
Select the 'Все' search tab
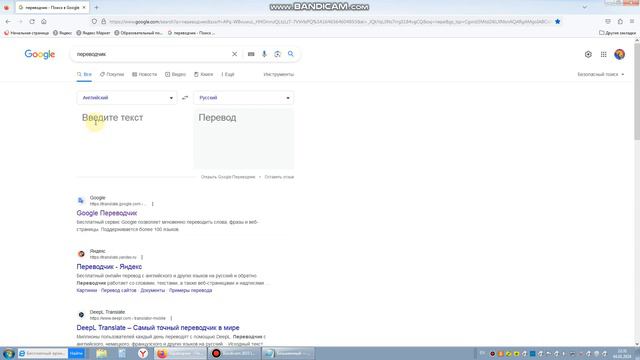click(84, 74)
